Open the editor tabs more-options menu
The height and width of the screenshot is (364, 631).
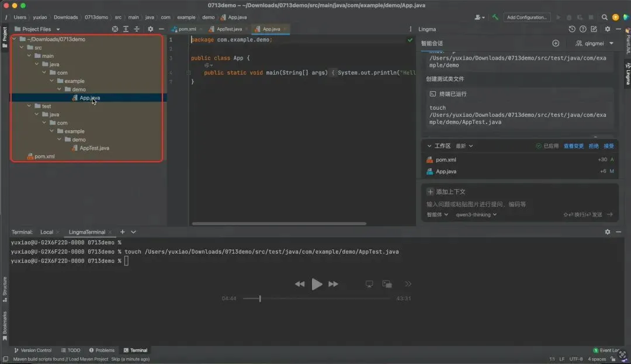pyautogui.click(x=410, y=29)
